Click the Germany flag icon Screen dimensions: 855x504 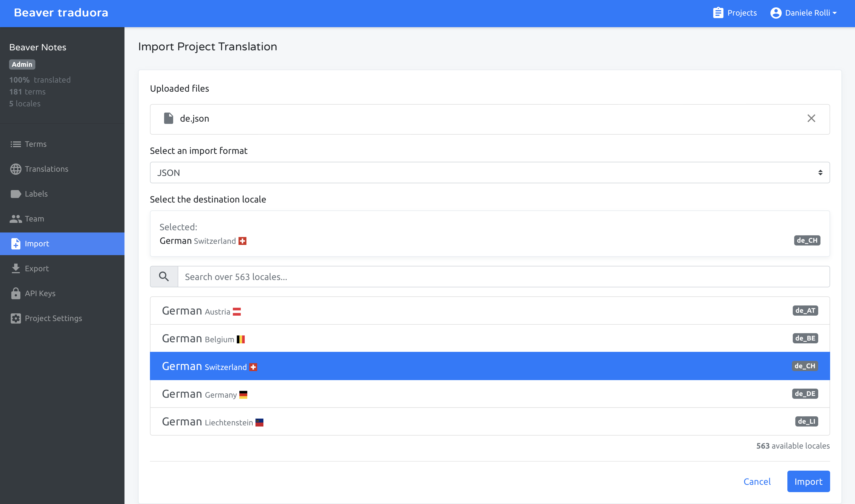click(243, 395)
